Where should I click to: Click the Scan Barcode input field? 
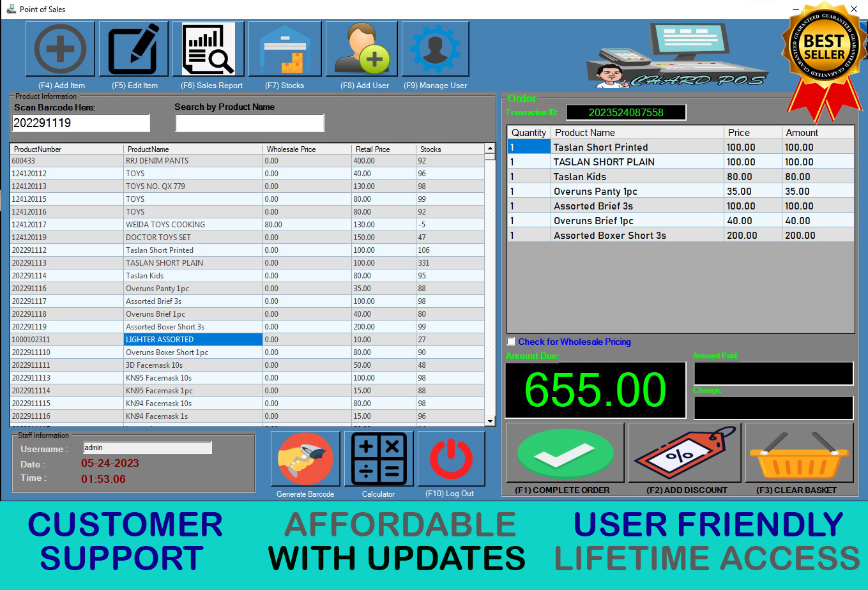[80, 123]
